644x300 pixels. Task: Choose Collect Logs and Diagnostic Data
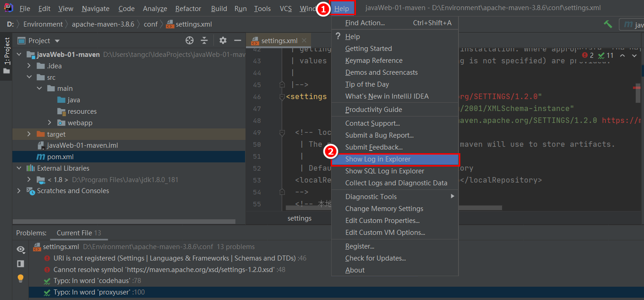tap(395, 183)
